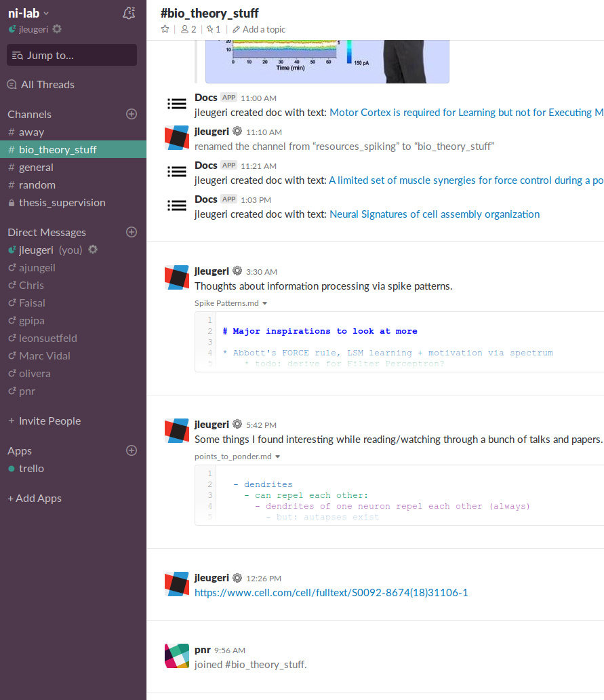Start a new direct message with plus icon

131,232
